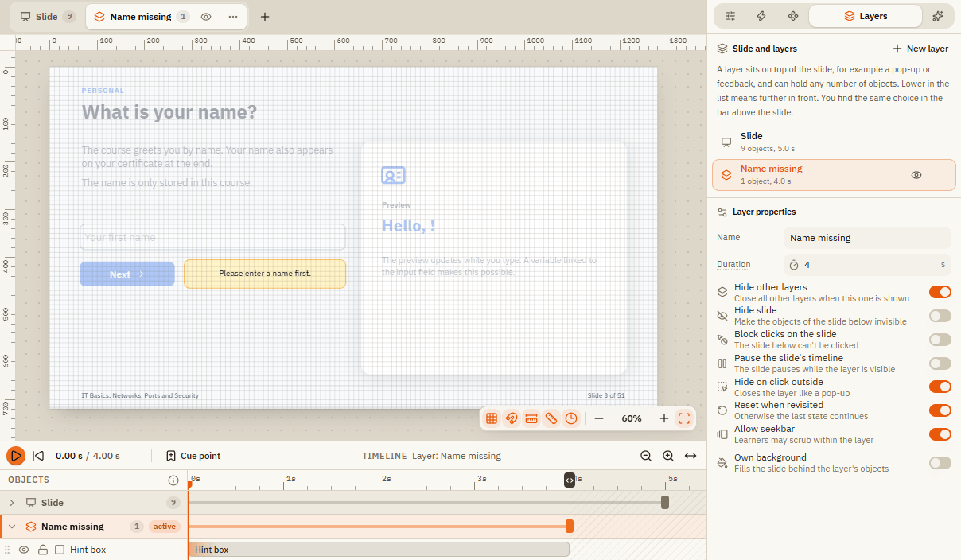Image resolution: width=961 pixels, height=560 pixels.
Task: Switch to the Layers panel tab
Action: (x=866, y=16)
